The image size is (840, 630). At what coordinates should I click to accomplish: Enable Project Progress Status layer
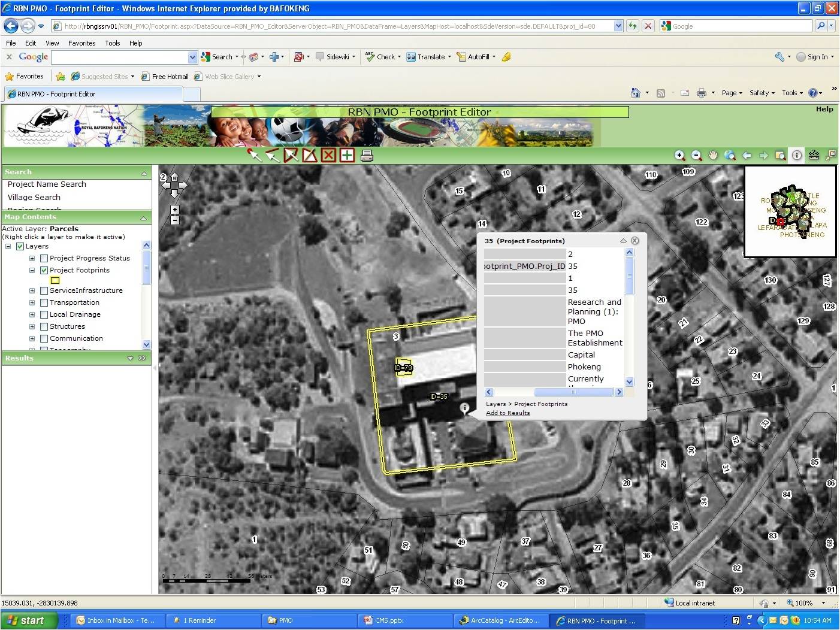(x=44, y=258)
